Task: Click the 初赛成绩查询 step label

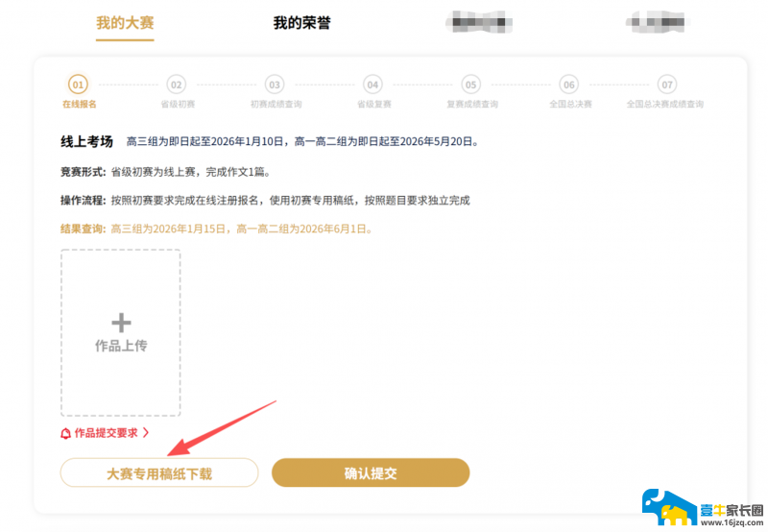Action: point(276,105)
